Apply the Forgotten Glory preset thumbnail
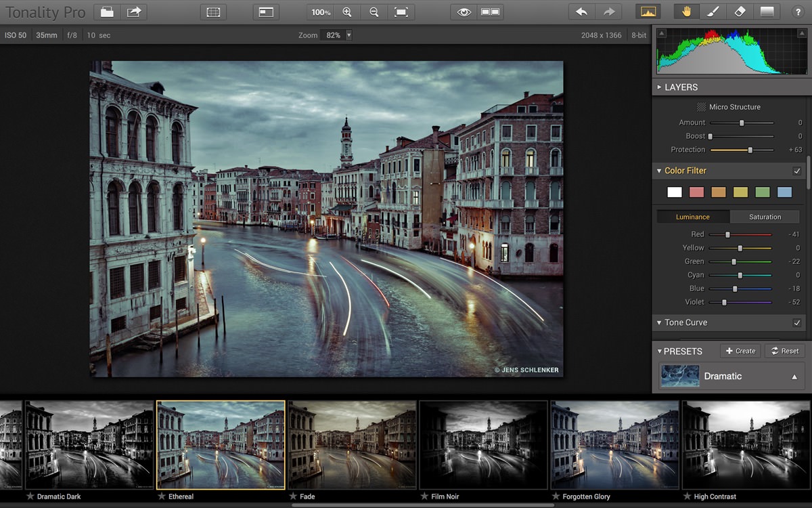 pos(614,444)
